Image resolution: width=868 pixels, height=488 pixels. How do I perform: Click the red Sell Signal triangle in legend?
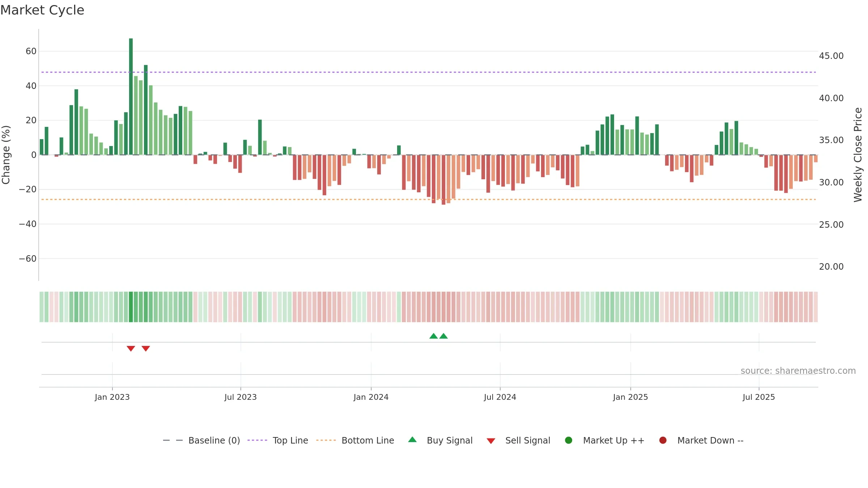[491, 441]
